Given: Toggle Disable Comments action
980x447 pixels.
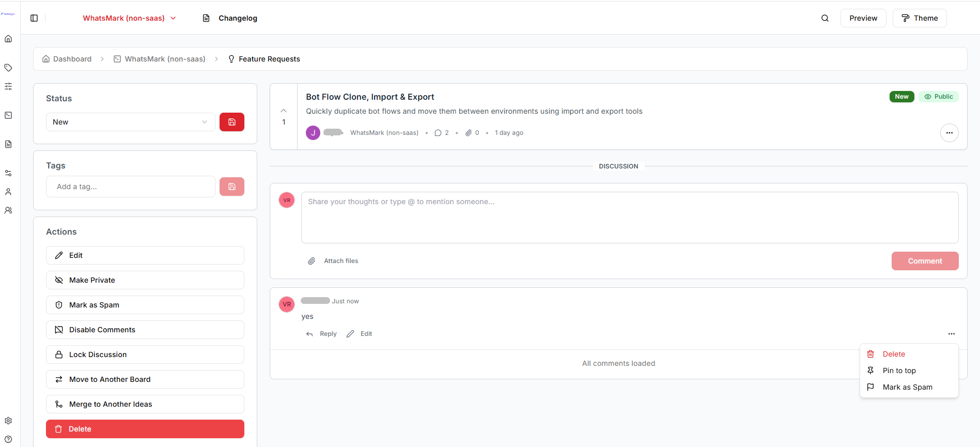Looking at the screenshot, I should point(145,330).
